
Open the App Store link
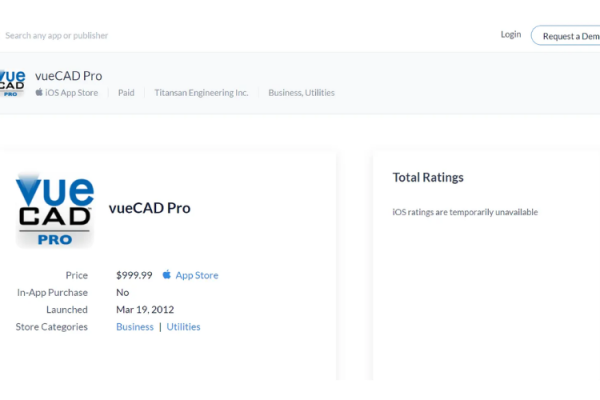click(x=197, y=275)
